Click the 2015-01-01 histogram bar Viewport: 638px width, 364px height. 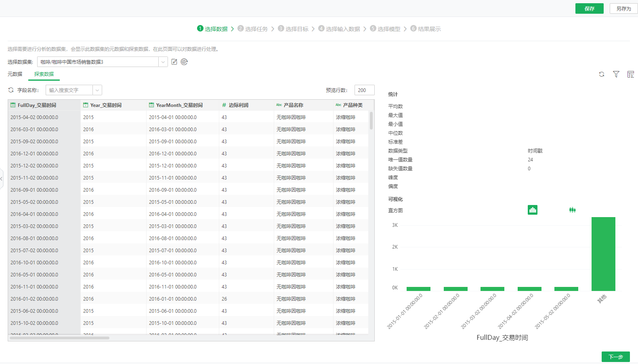(x=418, y=289)
